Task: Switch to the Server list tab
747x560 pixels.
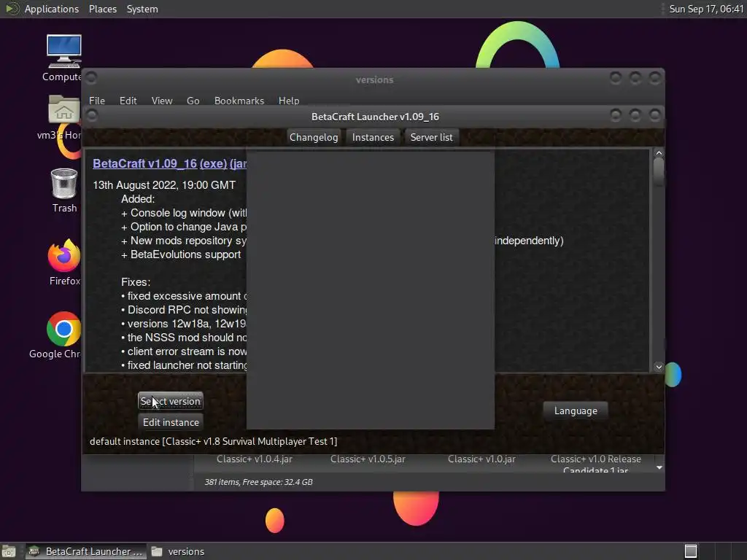Action: [x=431, y=137]
